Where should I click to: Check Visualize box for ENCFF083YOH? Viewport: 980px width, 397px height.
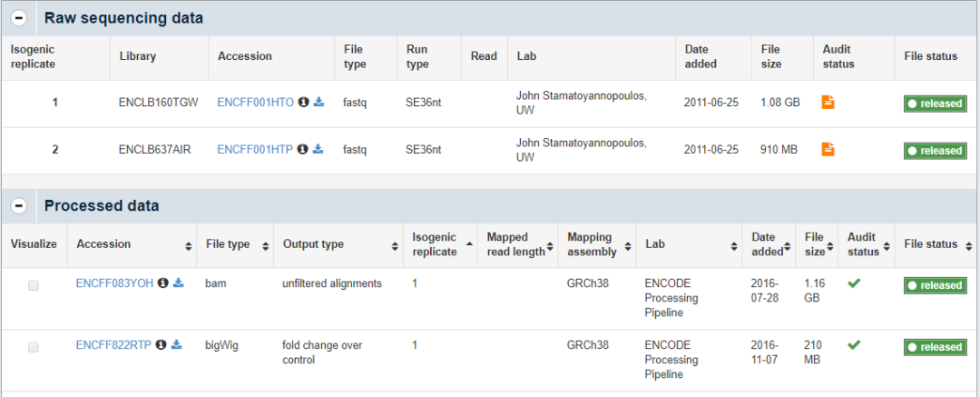coord(34,285)
